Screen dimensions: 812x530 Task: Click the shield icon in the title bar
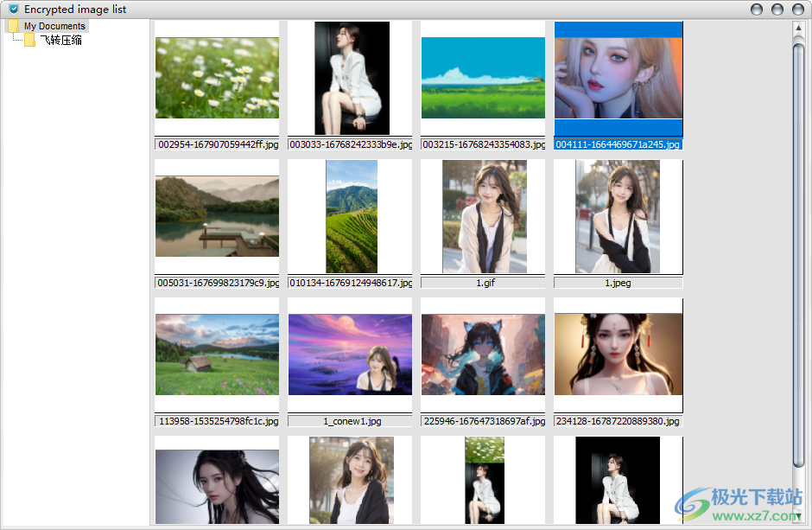click(x=12, y=9)
